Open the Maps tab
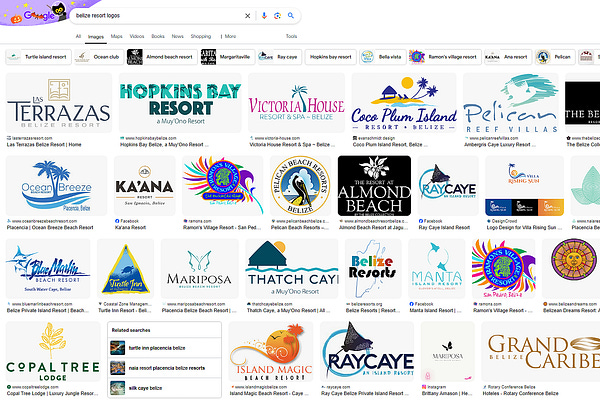 coord(117,36)
